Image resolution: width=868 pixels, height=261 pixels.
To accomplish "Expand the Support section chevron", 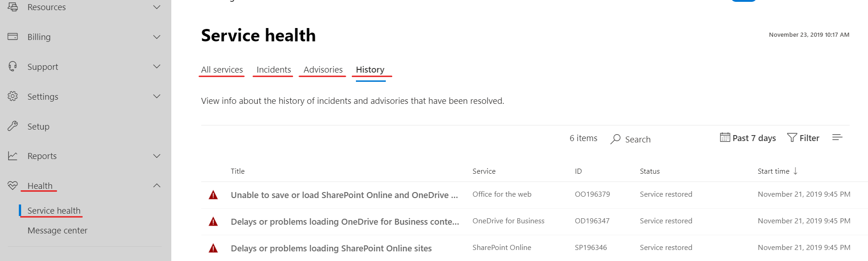I will click(x=157, y=67).
